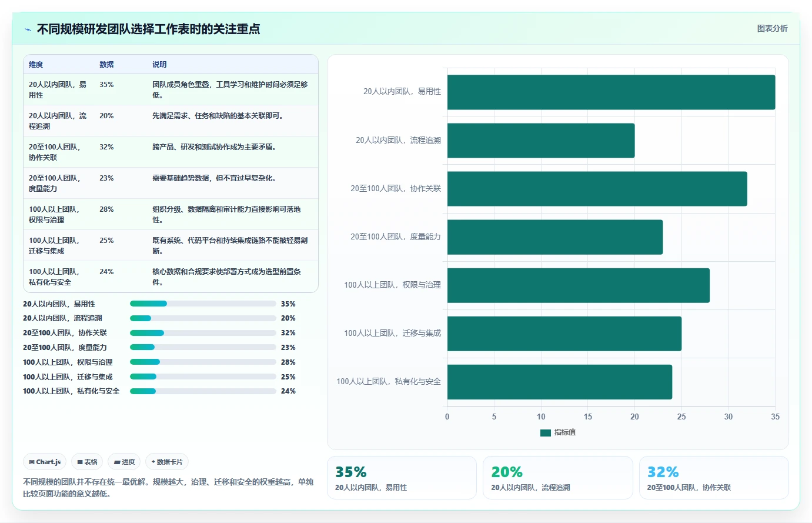Click the 35% data card

click(402, 478)
